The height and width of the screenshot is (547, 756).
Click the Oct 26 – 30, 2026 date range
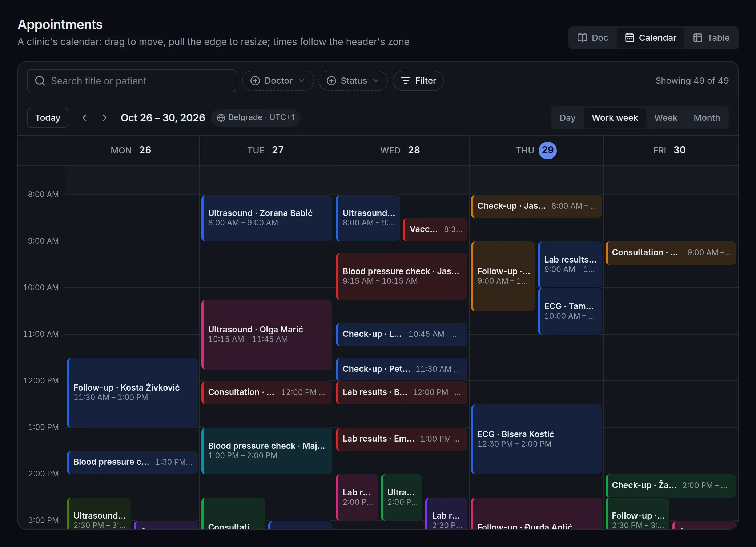pyautogui.click(x=163, y=118)
